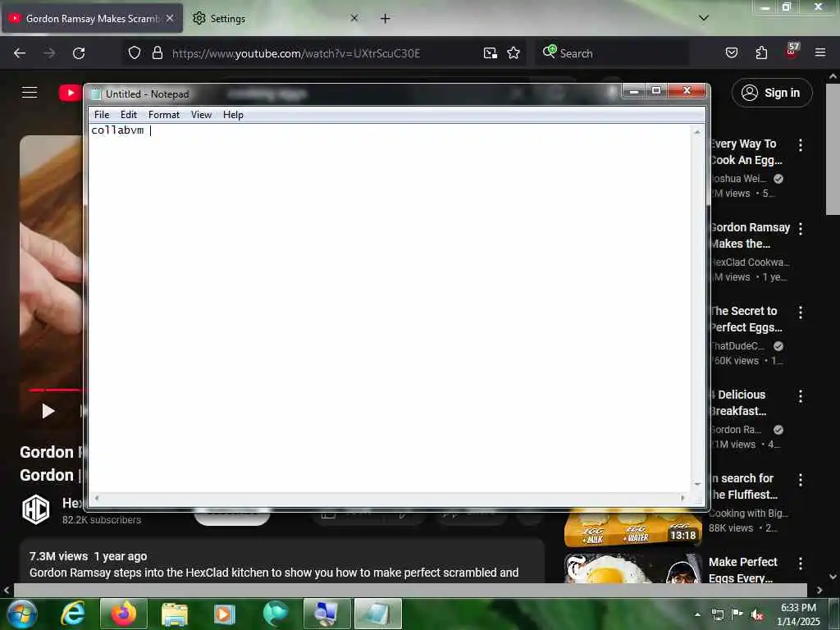This screenshot has width=840, height=630.
Task: Click Notepad horizontal scrollbar left arrow
Action: [x=97, y=498]
